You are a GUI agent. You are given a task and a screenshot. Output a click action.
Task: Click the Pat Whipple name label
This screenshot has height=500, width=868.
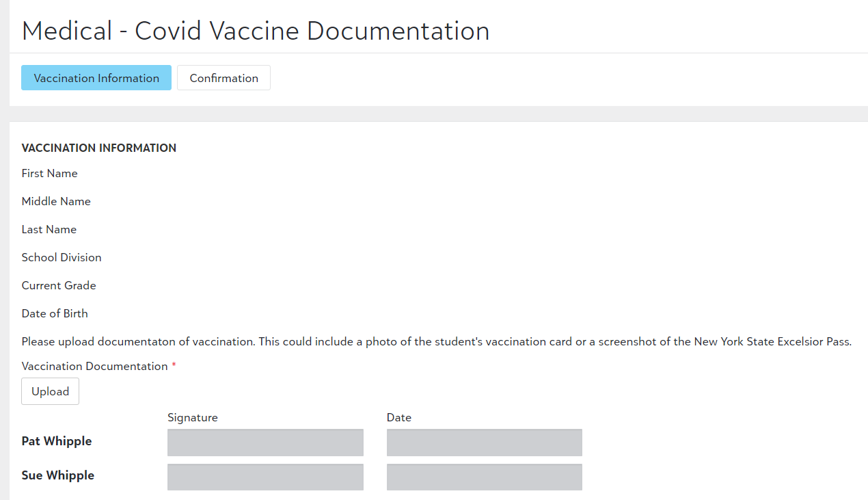click(57, 441)
